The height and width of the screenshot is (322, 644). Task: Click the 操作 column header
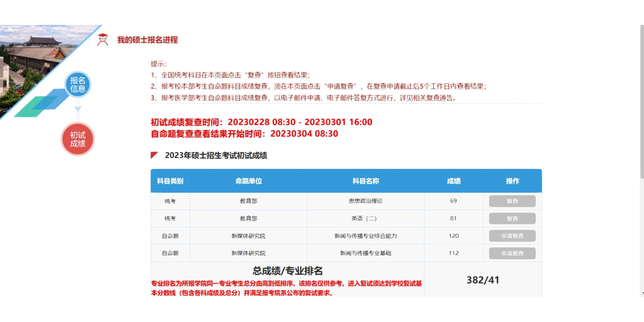(x=513, y=181)
